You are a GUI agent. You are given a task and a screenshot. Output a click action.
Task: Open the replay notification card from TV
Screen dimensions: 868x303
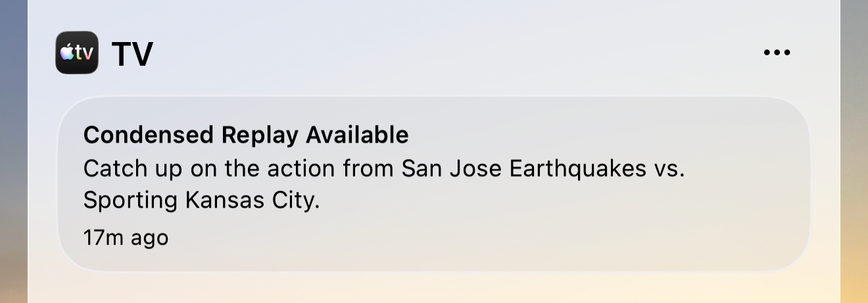(434, 184)
